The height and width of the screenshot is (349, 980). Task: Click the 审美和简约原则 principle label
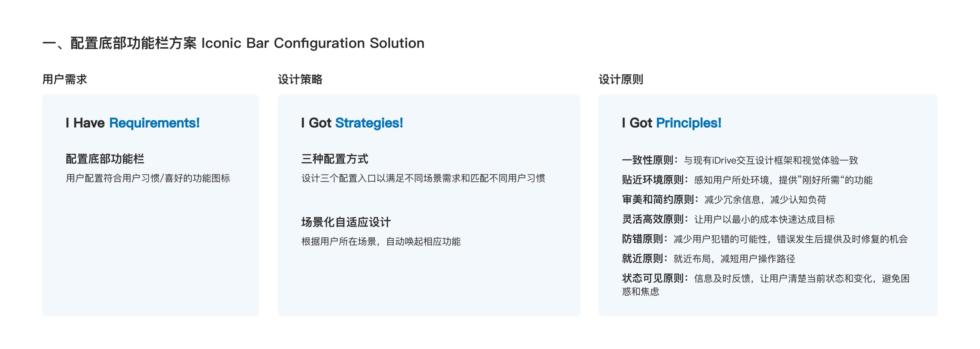658,200
